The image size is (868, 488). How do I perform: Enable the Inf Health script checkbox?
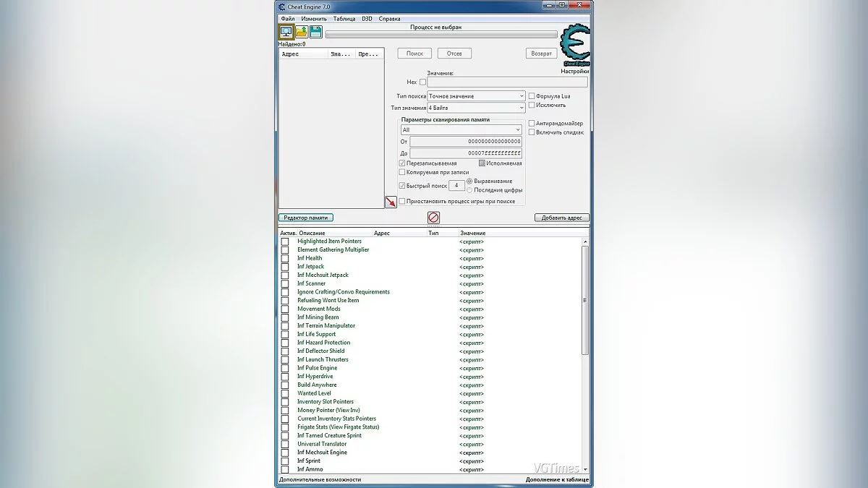285,258
